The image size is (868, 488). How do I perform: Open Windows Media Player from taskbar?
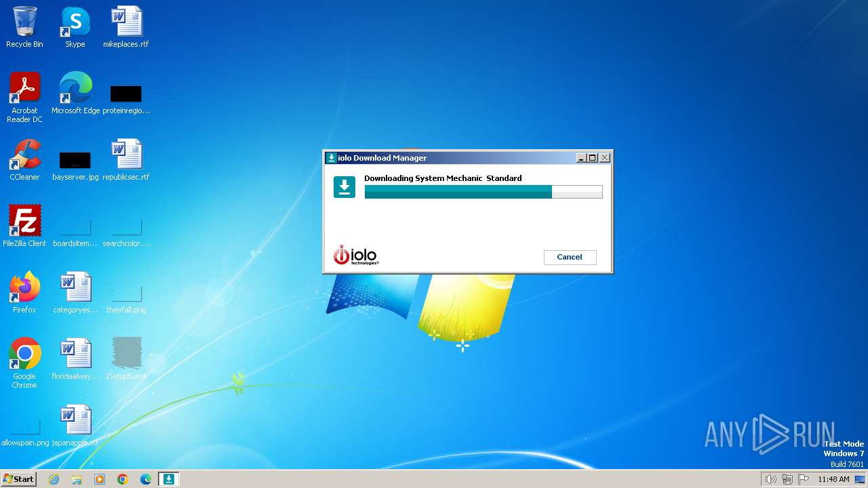click(100, 479)
